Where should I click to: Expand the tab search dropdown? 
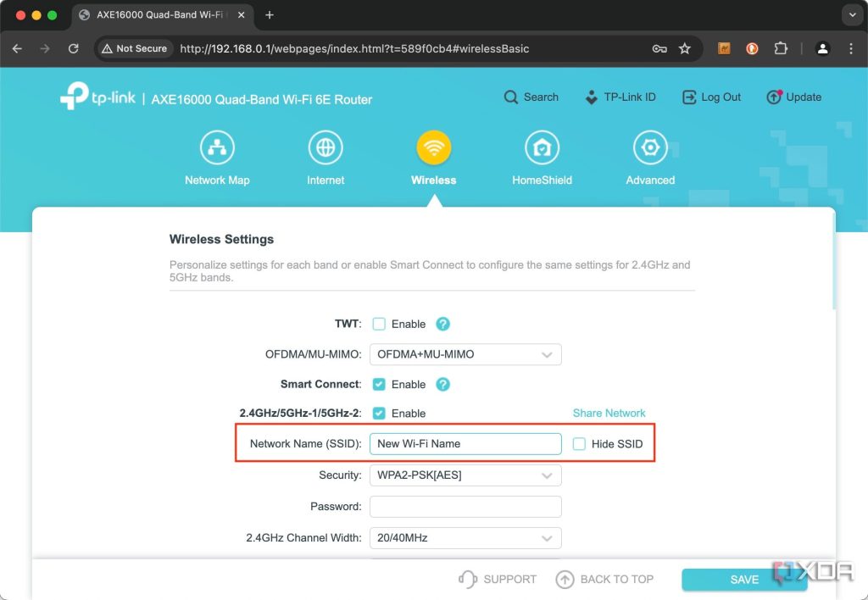click(x=852, y=15)
